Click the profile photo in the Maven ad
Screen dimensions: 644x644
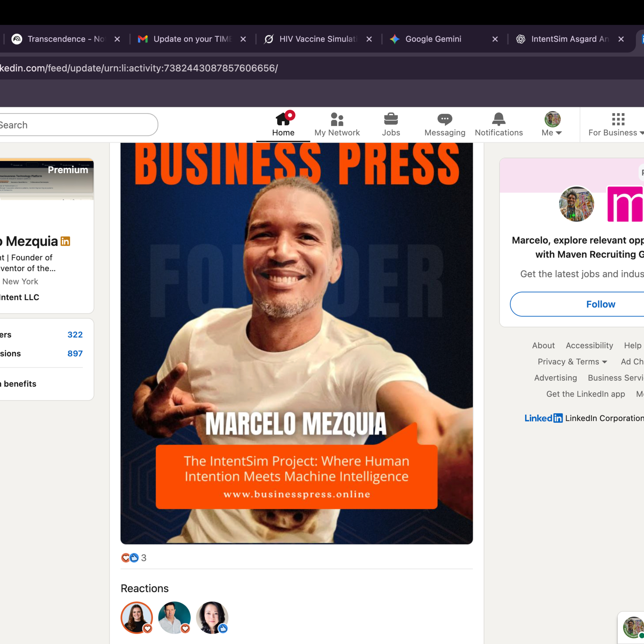576,204
